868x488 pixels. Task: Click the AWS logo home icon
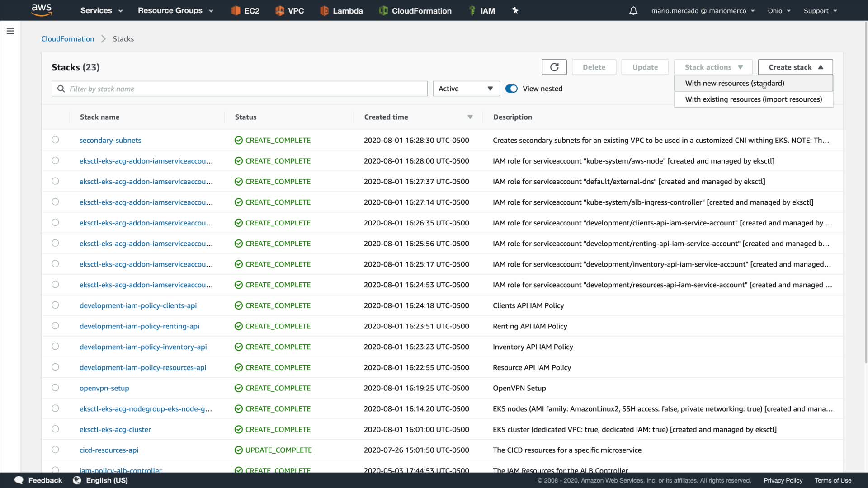click(x=42, y=10)
